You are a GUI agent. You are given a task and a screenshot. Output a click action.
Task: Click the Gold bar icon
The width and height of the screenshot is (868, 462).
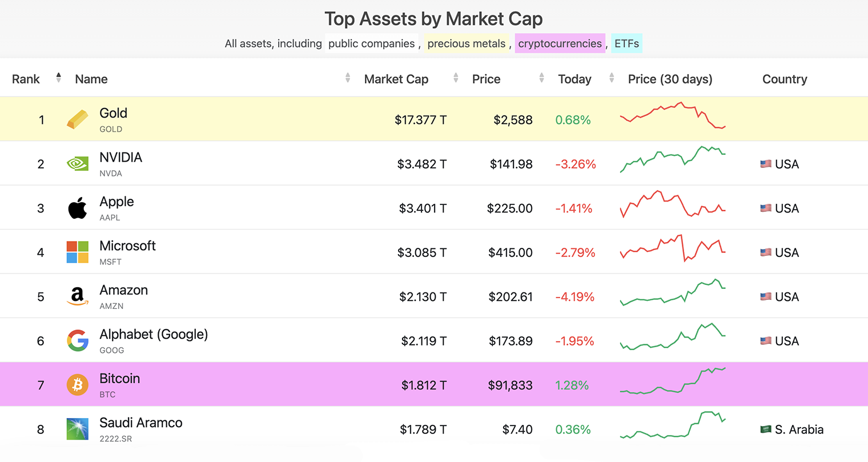(78, 119)
